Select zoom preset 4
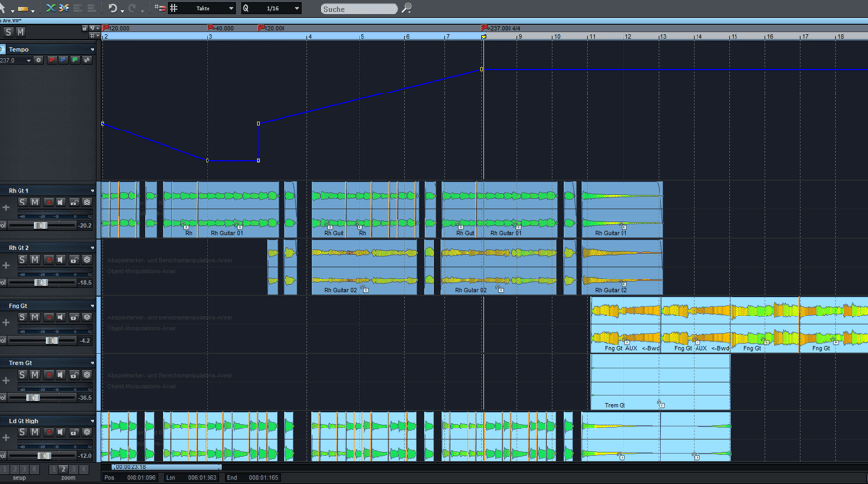This screenshot has width=868, height=484. point(83,469)
